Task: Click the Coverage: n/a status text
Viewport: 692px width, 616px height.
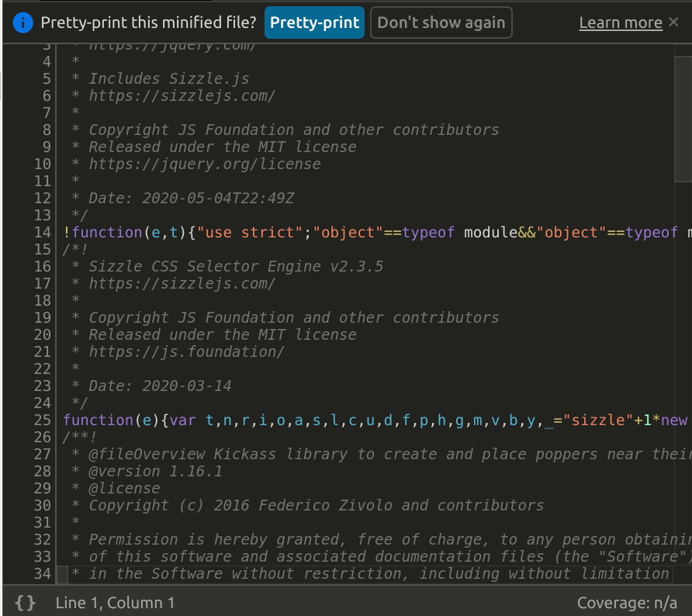Action: [627, 603]
